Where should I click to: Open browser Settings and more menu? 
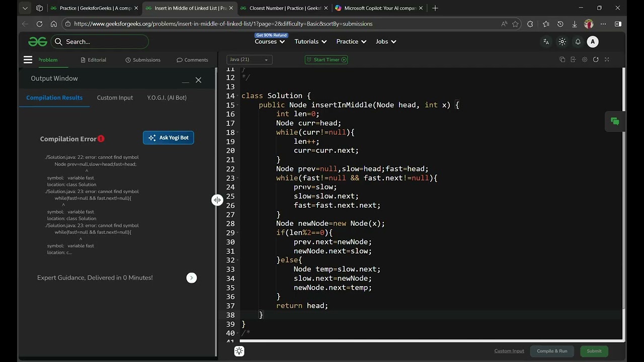pyautogui.click(x=603, y=24)
